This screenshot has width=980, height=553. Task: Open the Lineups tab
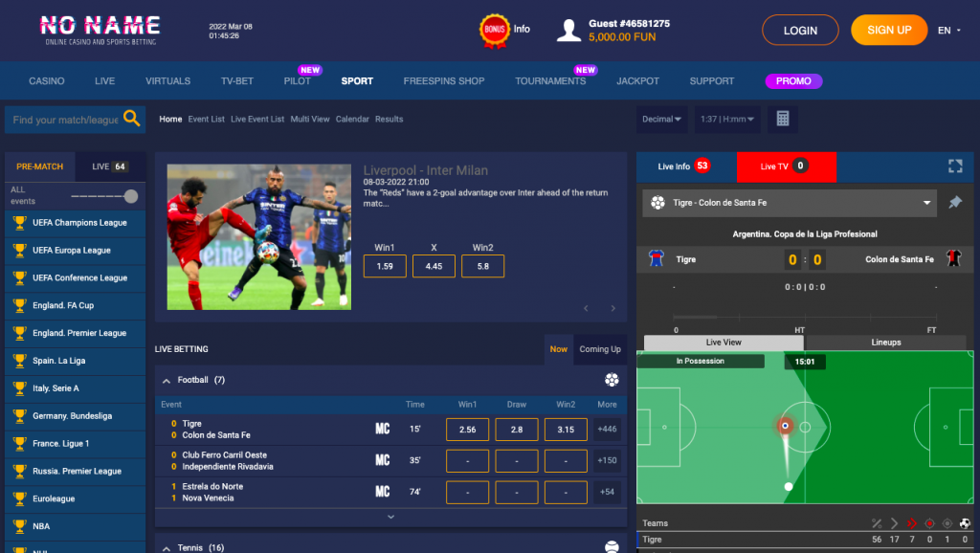point(885,343)
